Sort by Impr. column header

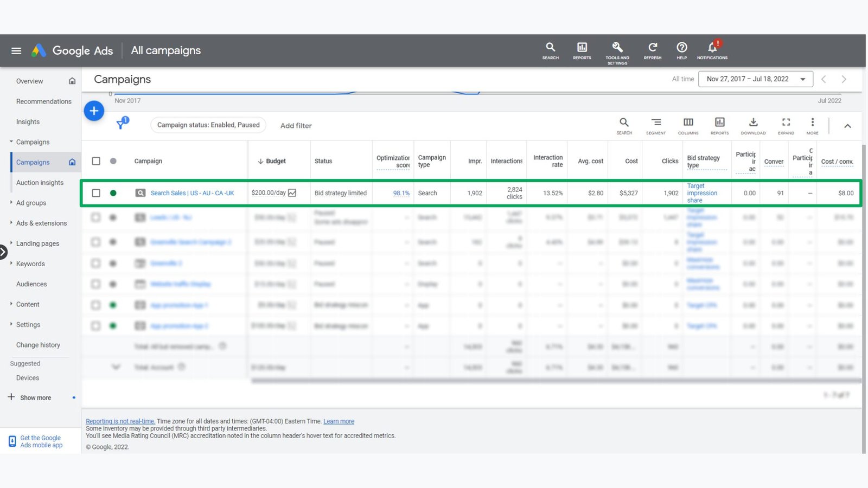[x=475, y=161]
